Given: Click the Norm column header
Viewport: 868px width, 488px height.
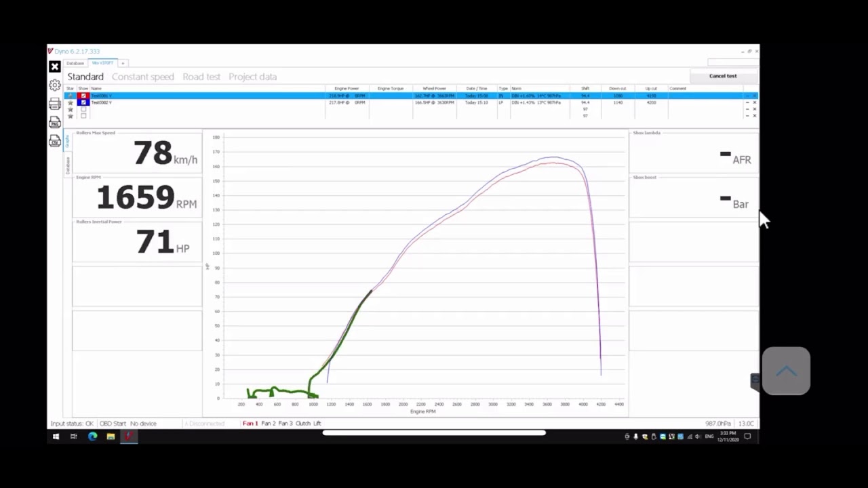Looking at the screenshot, I should [539, 89].
